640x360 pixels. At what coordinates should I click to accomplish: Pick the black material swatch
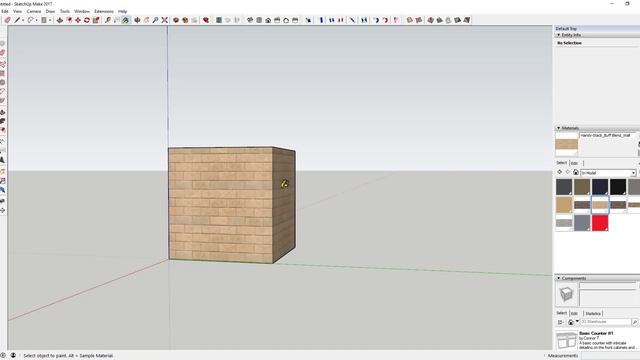[618, 187]
